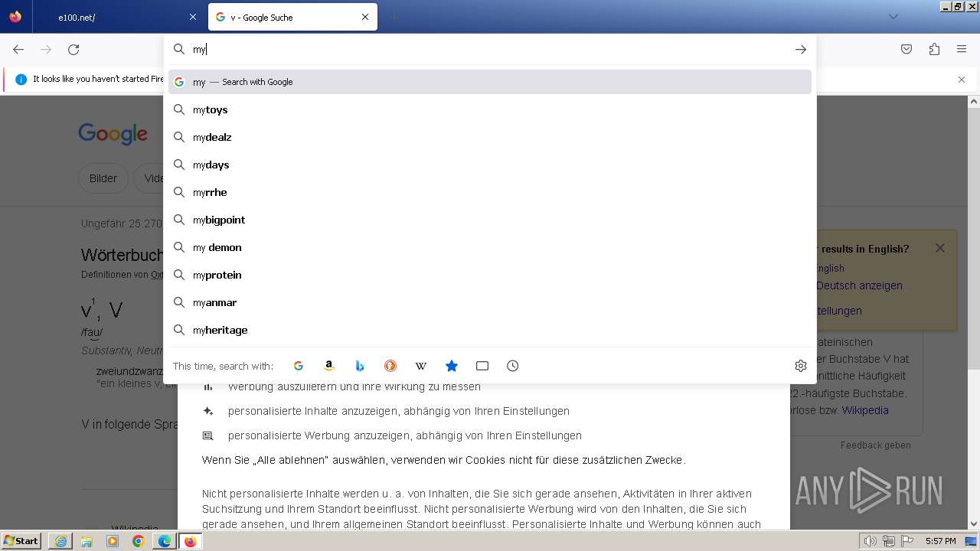Search with DuckDuckGo one-off icon

pos(390,366)
